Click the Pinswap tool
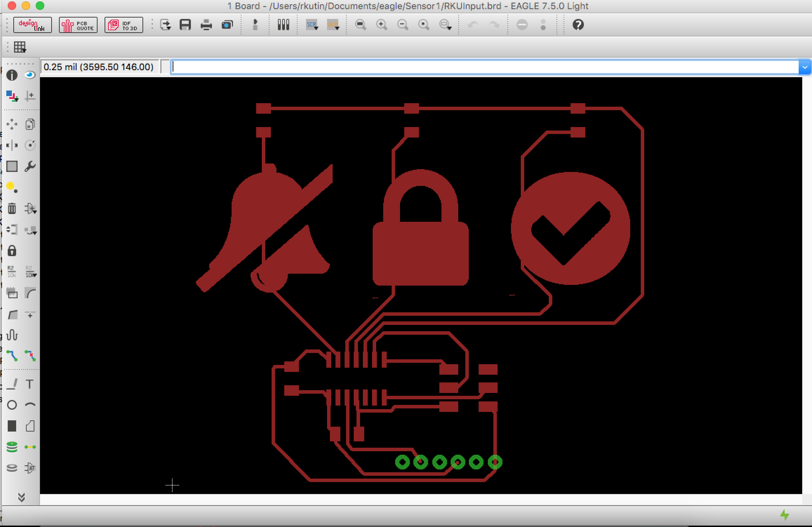 coord(12,229)
